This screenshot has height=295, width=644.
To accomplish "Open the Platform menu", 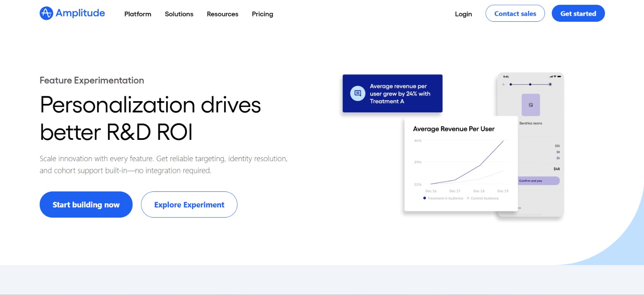I will click(x=138, y=14).
